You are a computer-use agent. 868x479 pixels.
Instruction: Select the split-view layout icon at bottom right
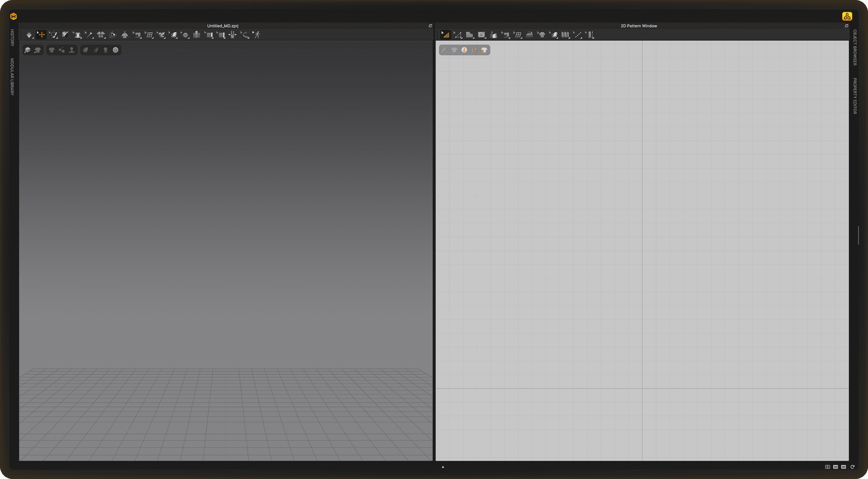pyautogui.click(x=827, y=466)
